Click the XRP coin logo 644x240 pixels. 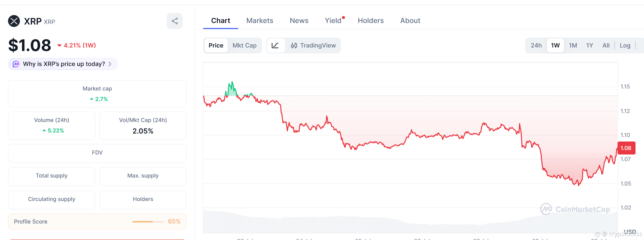click(x=14, y=21)
